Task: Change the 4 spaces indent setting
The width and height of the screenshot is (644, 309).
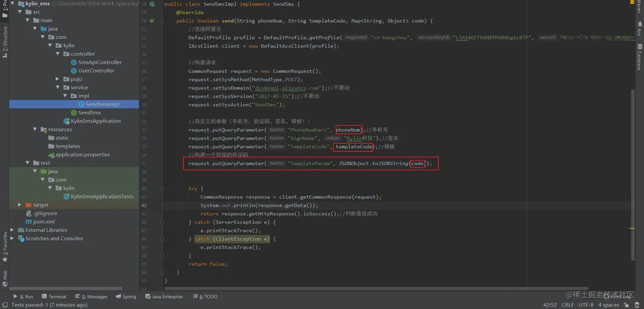Action: pos(609,305)
